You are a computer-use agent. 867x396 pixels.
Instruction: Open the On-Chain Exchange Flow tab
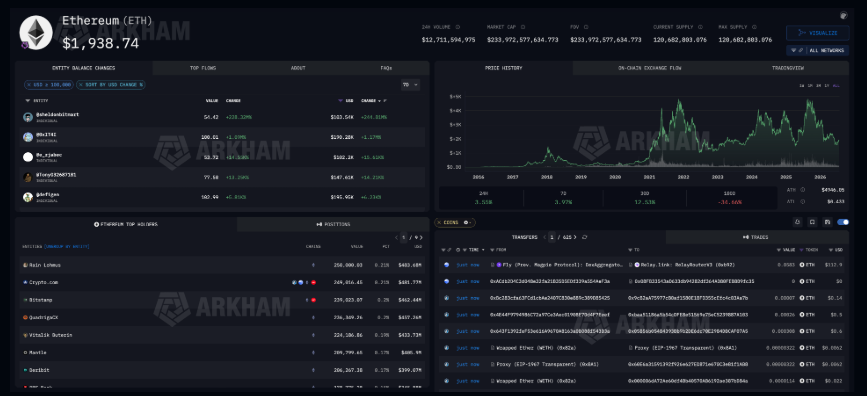point(649,68)
